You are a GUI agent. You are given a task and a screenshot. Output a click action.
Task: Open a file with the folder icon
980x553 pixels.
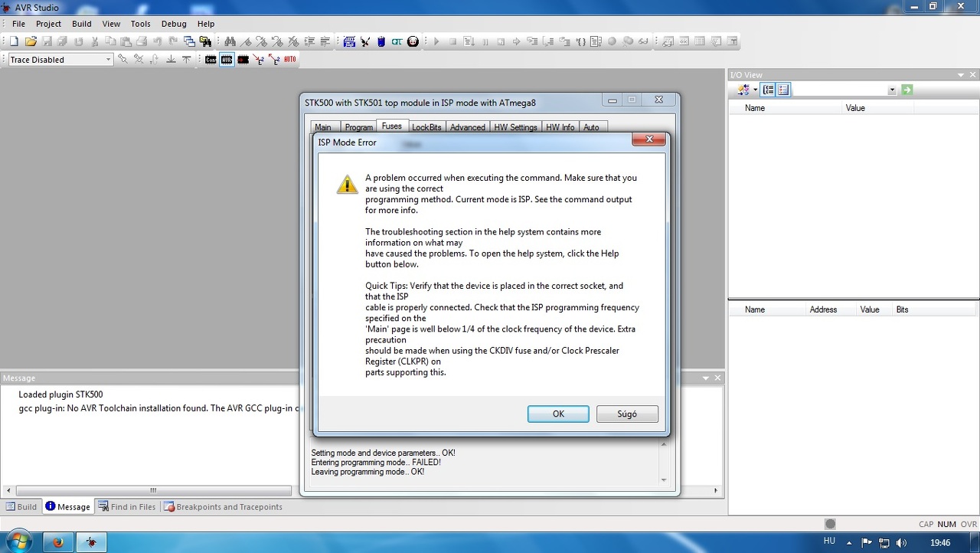coord(31,41)
